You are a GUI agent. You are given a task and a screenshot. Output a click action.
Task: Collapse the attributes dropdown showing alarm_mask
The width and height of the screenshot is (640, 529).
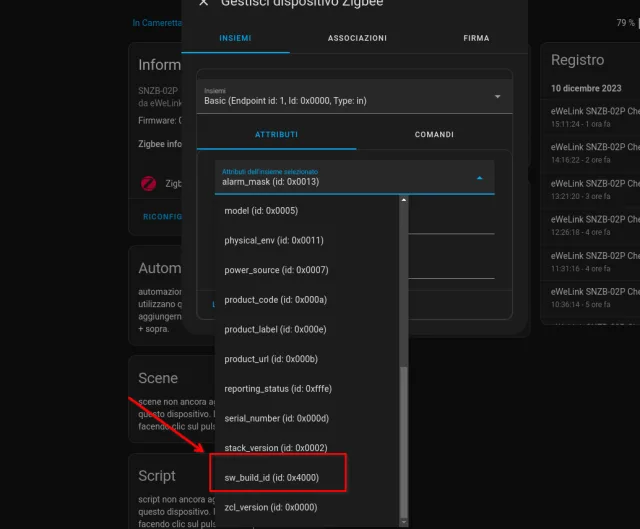[x=354, y=177]
